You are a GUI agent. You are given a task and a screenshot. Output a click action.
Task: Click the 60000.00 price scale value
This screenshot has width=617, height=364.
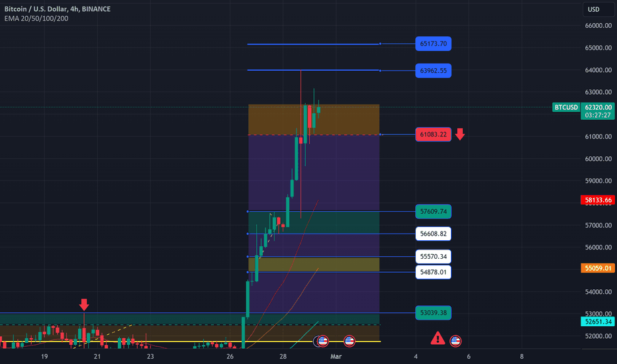(x=598, y=159)
